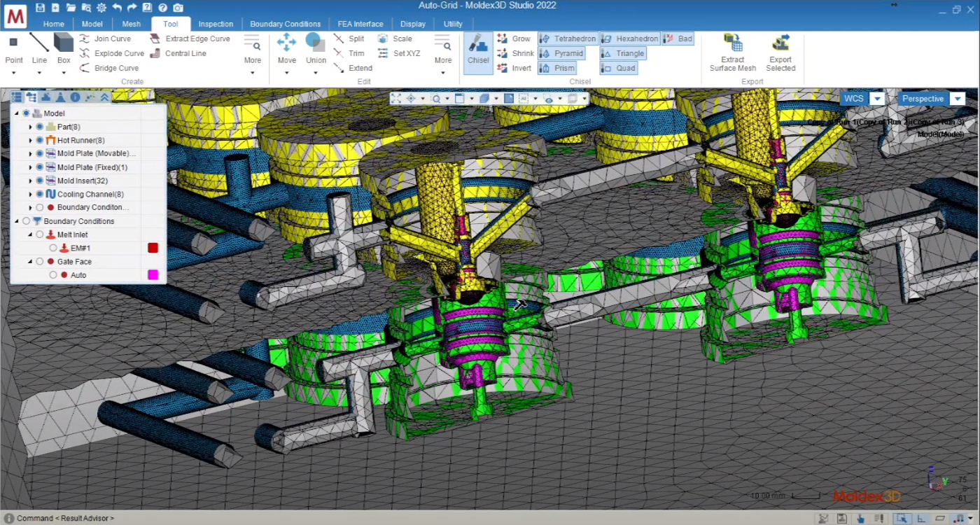Expand Mold Insert(32) tree node
The height and width of the screenshot is (525, 980).
(30, 181)
